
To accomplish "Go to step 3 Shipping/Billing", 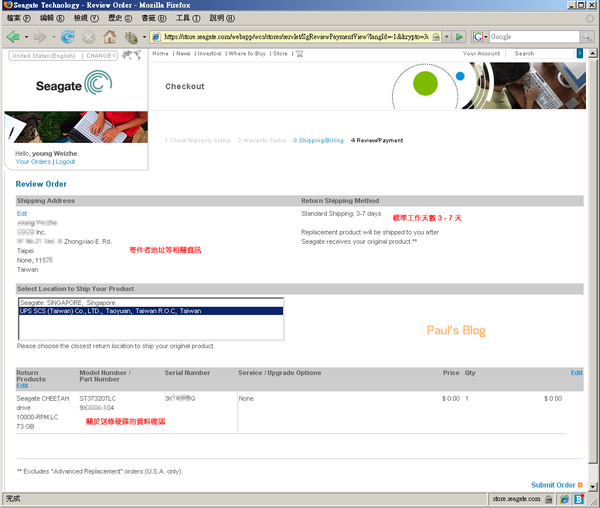I will pos(318,140).
